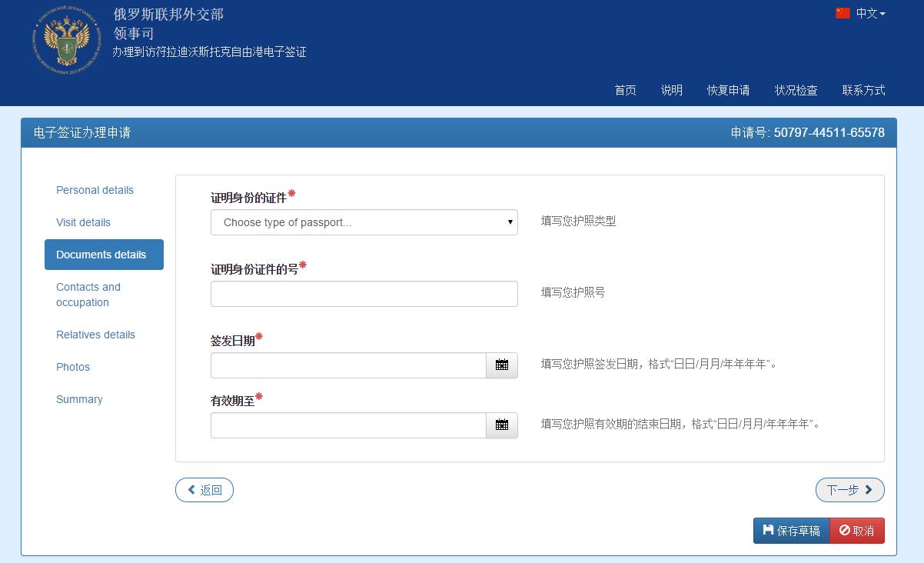Click the passport type dropdown arrow
The height and width of the screenshot is (563, 924).
pyautogui.click(x=508, y=222)
